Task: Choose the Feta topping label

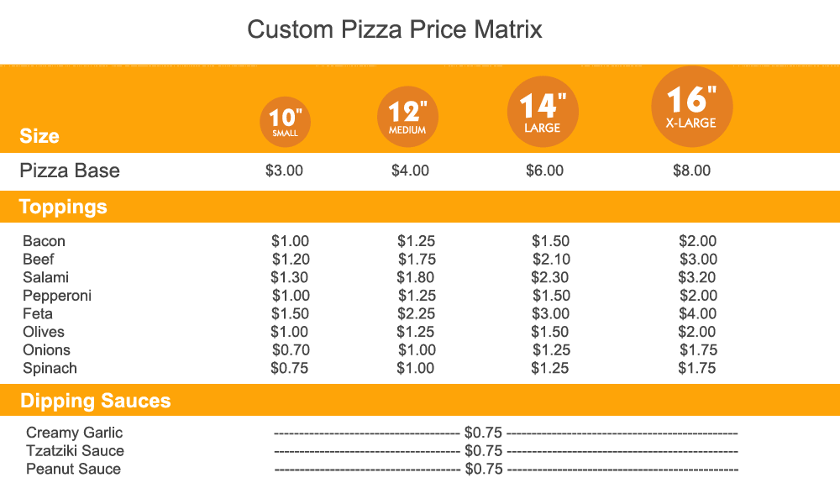Action: coord(38,314)
